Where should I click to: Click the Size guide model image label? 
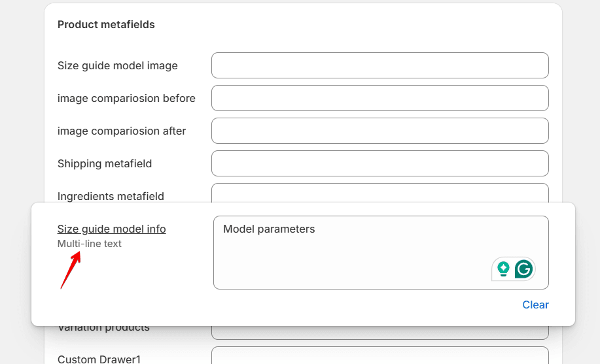pos(118,66)
